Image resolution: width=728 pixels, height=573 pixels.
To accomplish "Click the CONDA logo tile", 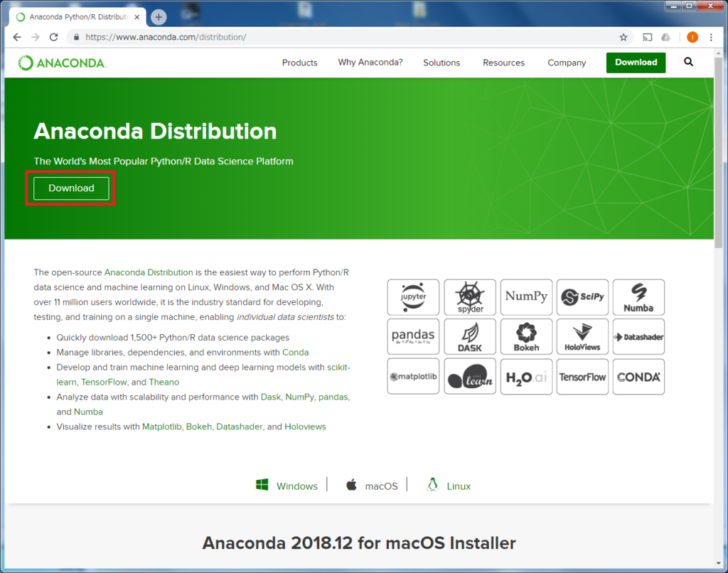I will (638, 377).
